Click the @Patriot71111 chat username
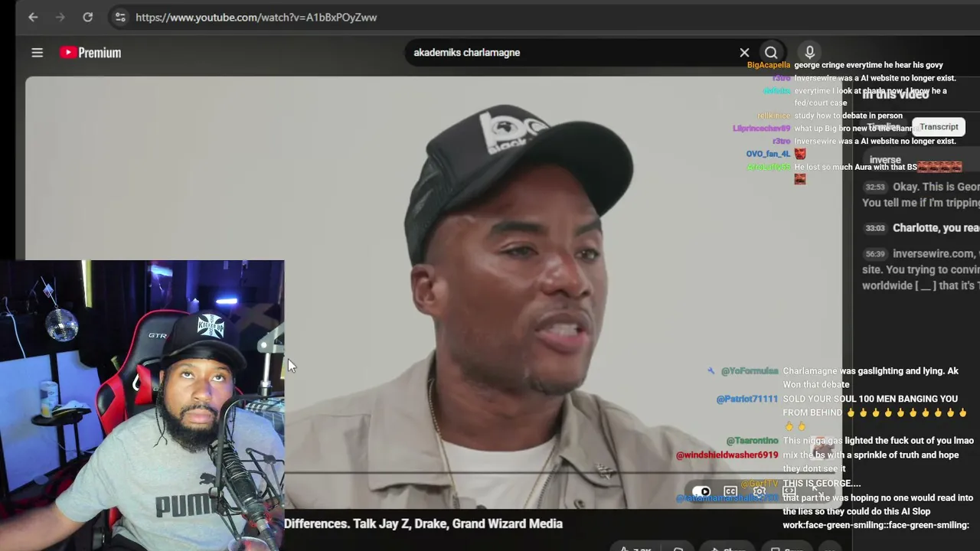980x551 pixels. tap(746, 399)
